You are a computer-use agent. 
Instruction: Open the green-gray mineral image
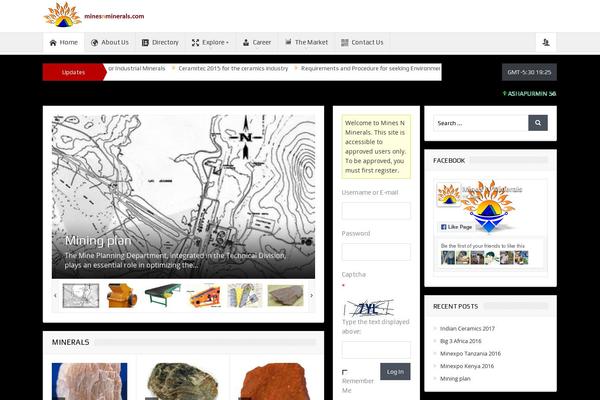(x=183, y=381)
